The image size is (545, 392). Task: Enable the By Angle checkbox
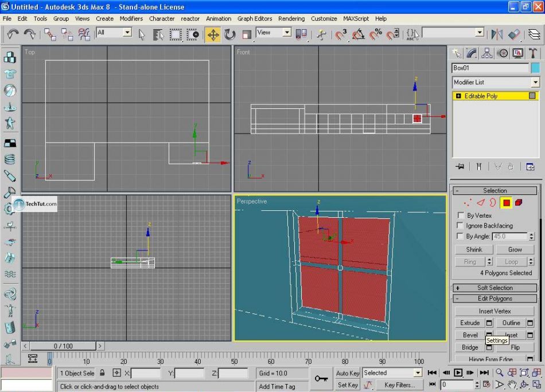tap(460, 236)
